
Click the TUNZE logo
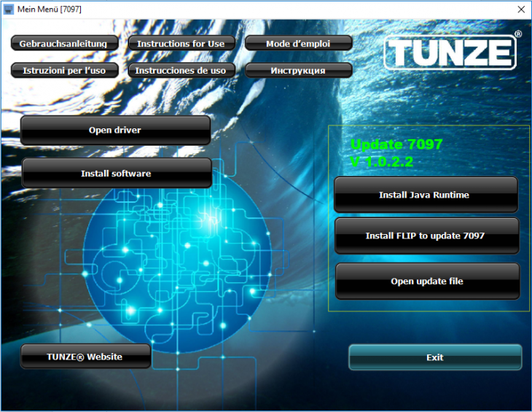(x=450, y=52)
